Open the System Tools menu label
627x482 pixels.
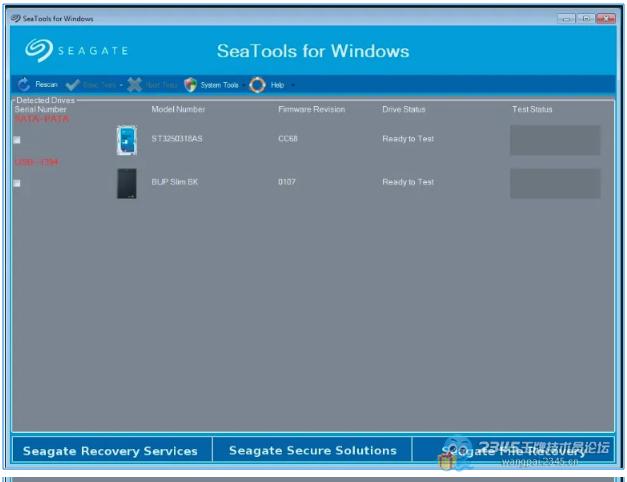218,86
